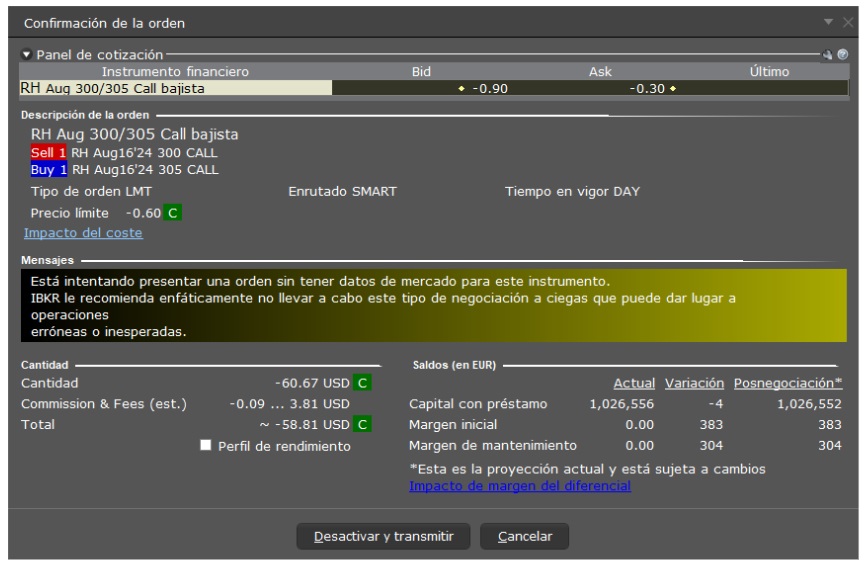This screenshot has height=563, width=867.
Task: Click the RH Aug16'24 300 CALL leg text
Action: tap(144, 153)
